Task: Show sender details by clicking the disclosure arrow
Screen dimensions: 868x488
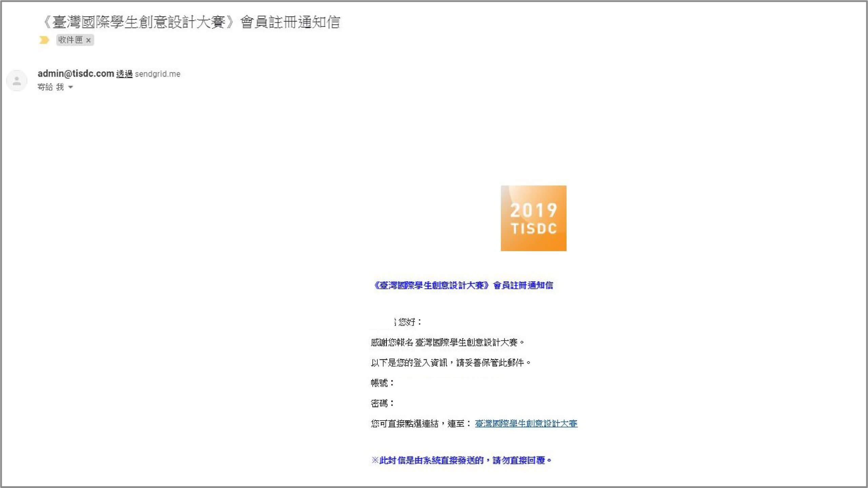Action: (71, 87)
